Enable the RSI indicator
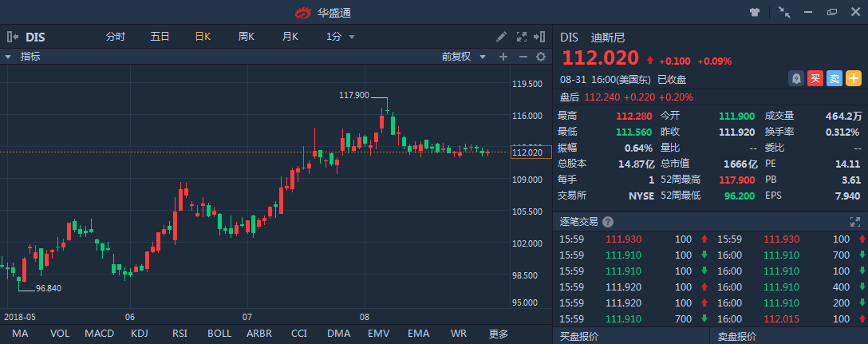This screenshot has height=344, width=868. tap(180, 334)
